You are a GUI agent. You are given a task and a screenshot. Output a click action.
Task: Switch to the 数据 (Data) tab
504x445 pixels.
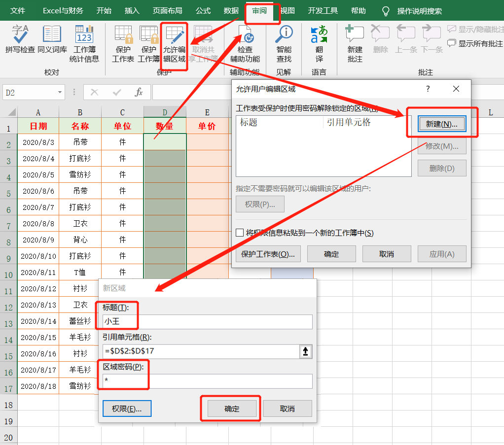click(x=231, y=11)
